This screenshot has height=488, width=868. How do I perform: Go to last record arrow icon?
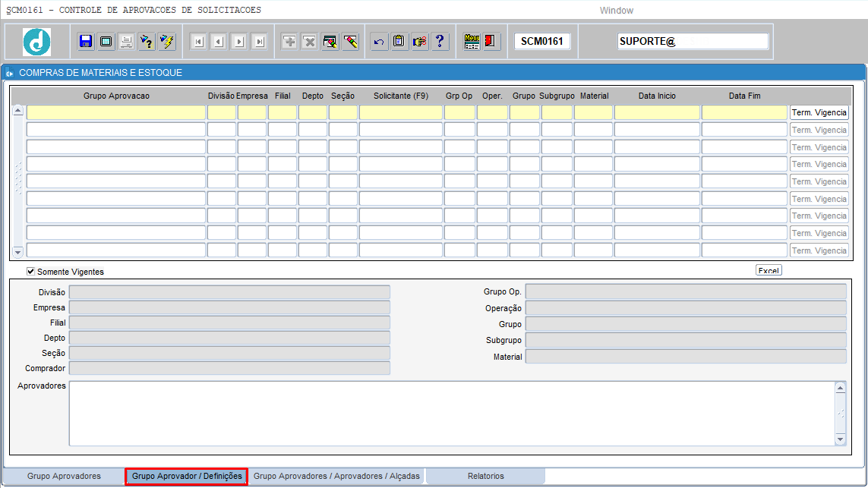260,42
